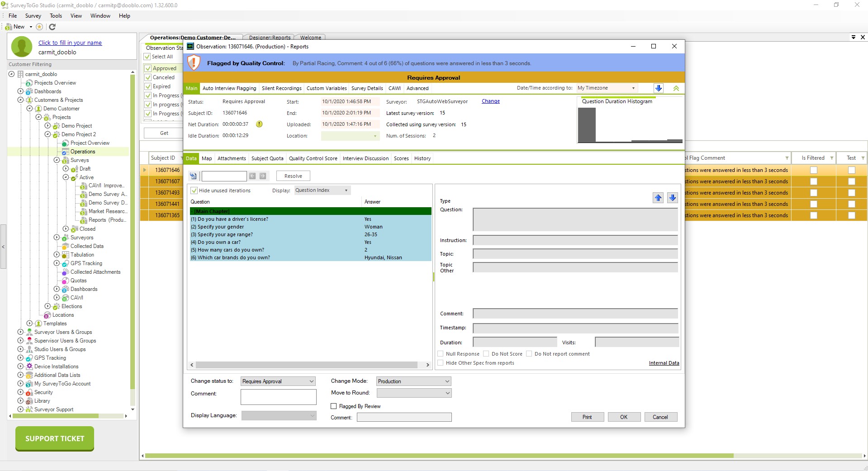Open the Display Question Index dropdown
The height and width of the screenshot is (471, 868).
(x=322, y=190)
